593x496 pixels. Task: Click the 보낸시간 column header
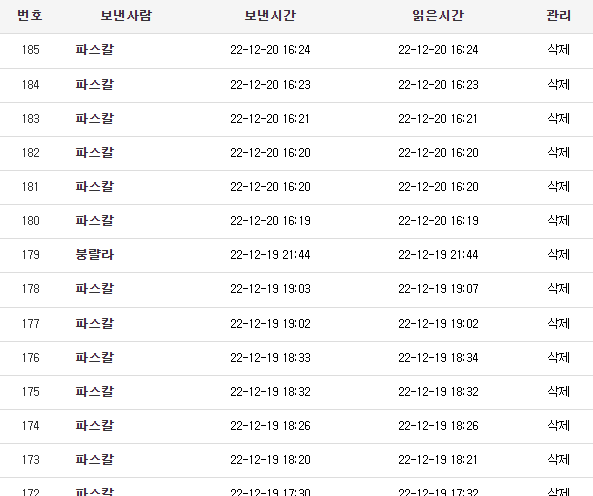coord(270,16)
